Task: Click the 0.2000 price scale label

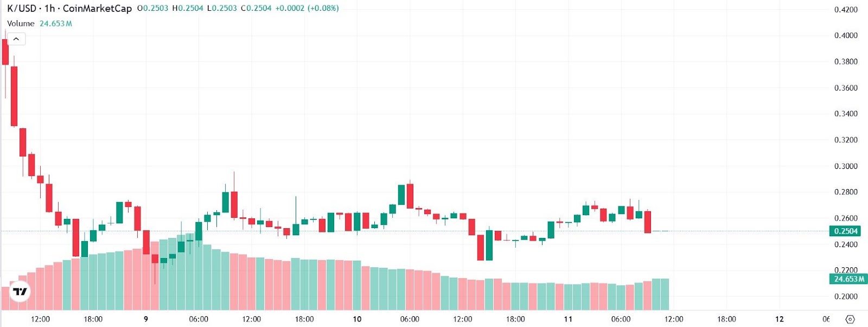Action: pos(846,297)
